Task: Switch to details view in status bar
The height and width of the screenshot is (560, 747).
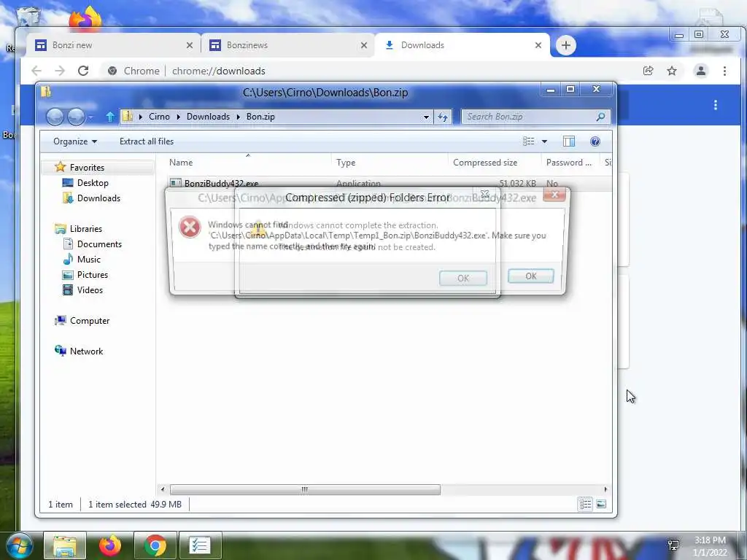Action: [586, 504]
